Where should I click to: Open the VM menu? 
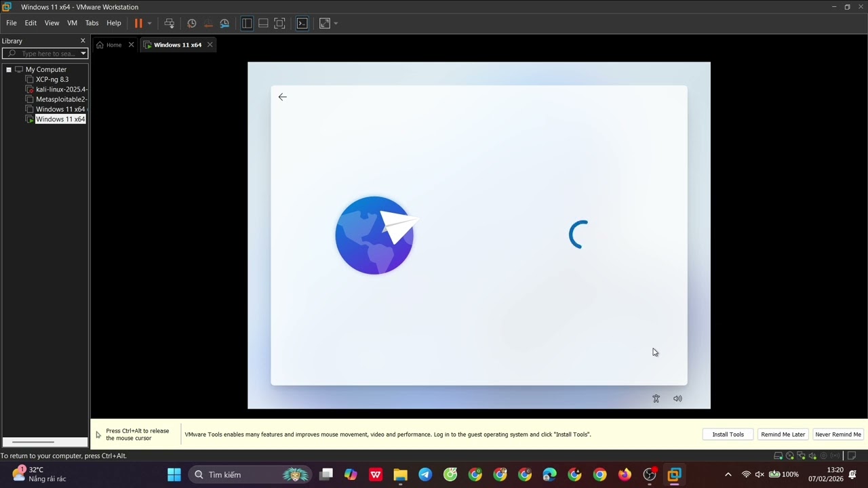(x=72, y=23)
